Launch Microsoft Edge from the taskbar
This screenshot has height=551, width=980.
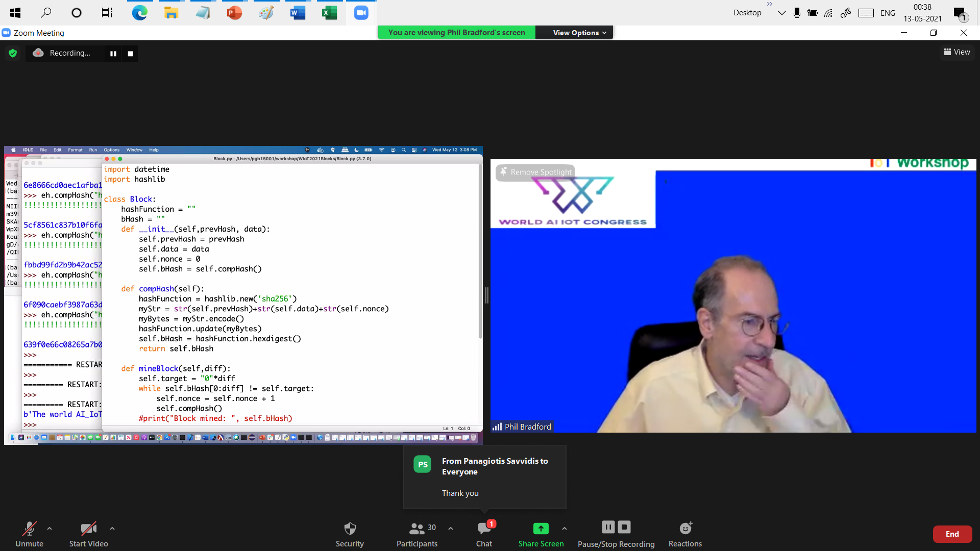click(139, 13)
